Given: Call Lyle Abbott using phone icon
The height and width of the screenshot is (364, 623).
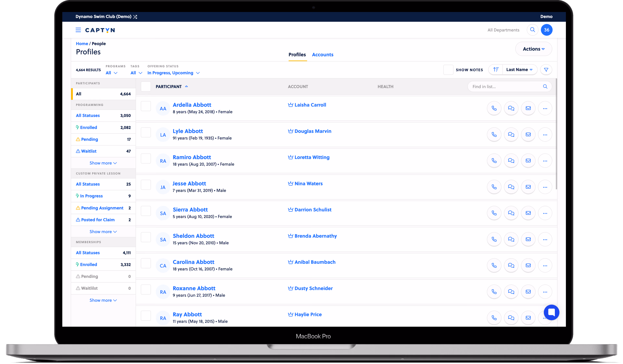Looking at the screenshot, I should pyautogui.click(x=494, y=134).
